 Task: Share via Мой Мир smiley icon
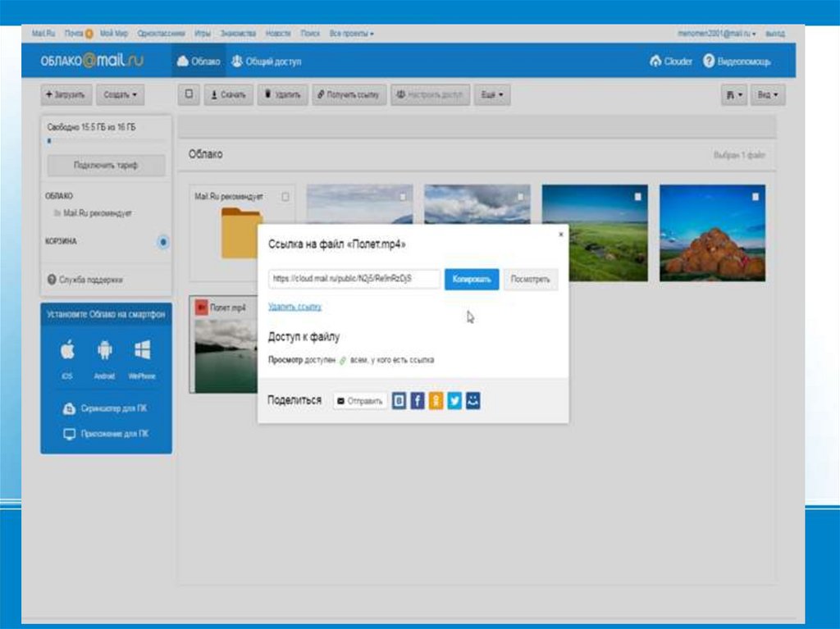[x=473, y=400]
